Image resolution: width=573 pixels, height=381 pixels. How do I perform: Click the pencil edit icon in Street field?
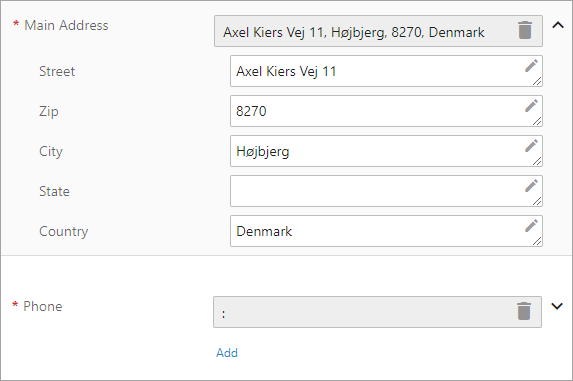pyautogui.click(x=531, y=66)
